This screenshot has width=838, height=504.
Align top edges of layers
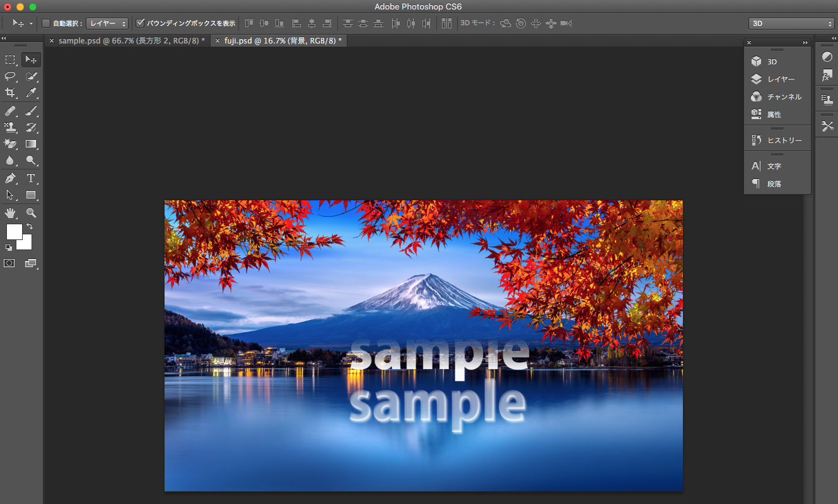[249, 23]
